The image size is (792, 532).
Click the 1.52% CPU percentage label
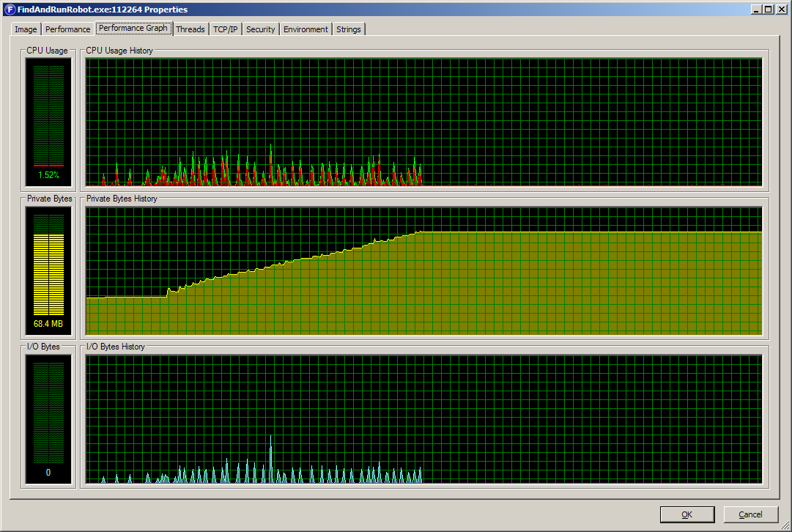coord(47,175)
